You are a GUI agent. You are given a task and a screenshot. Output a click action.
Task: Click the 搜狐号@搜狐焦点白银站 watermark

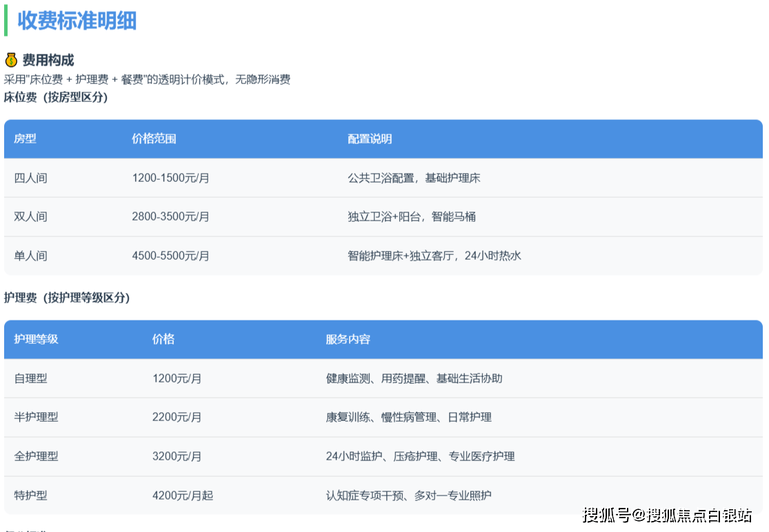coord(667,515)
